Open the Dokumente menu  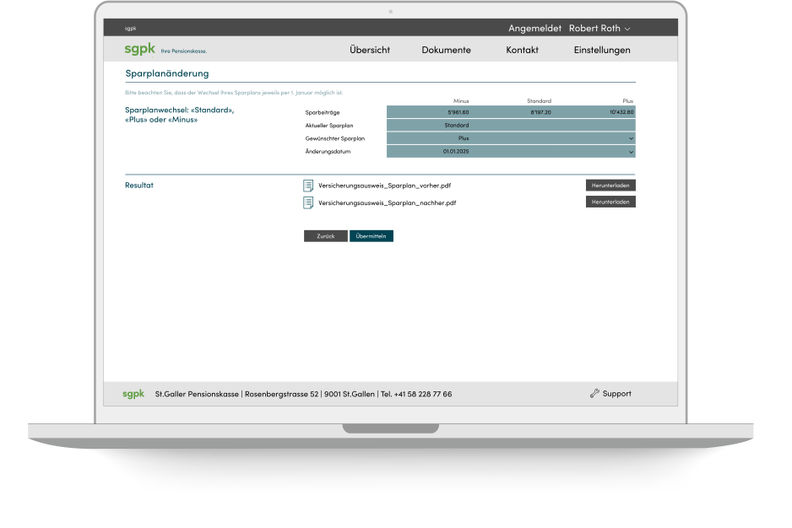[446, 50]
